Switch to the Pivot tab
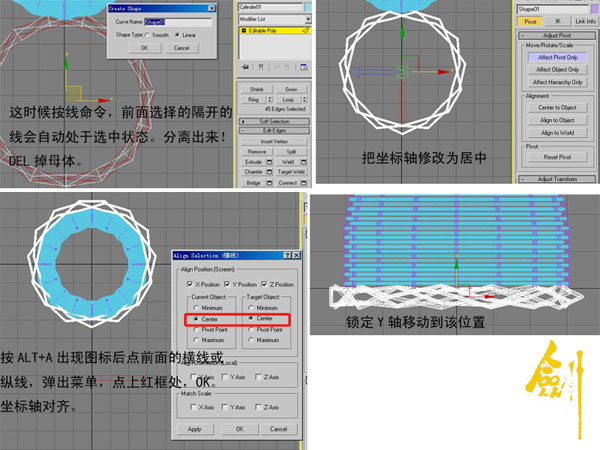Image resolution: width=600 pixels, height=450 pixels. (530, 21)
